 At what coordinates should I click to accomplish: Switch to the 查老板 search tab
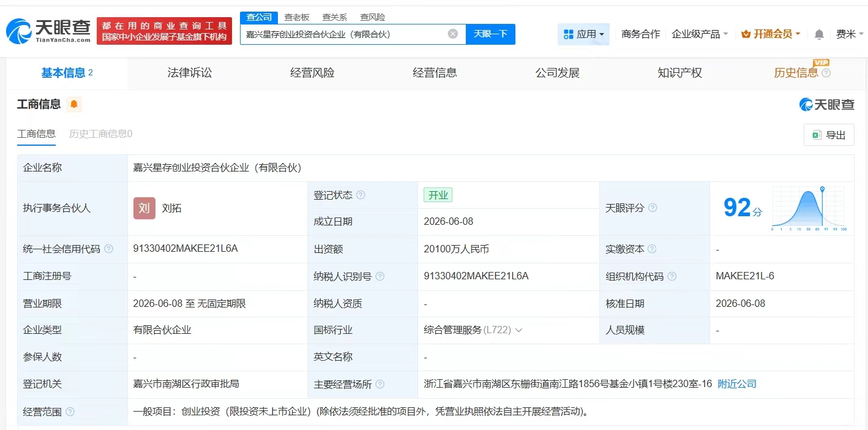click(297, 17)
